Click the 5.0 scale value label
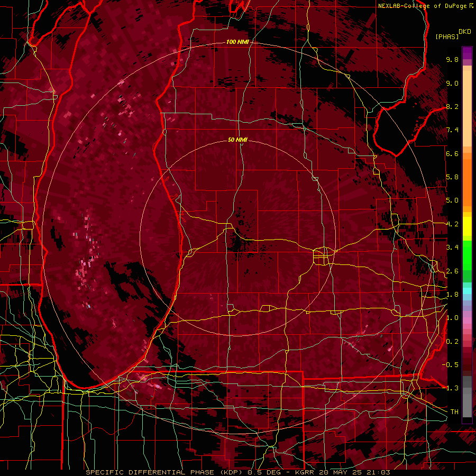Image resolution: width=476 pixels, height=476 pixels. click(x=452, y=200)
